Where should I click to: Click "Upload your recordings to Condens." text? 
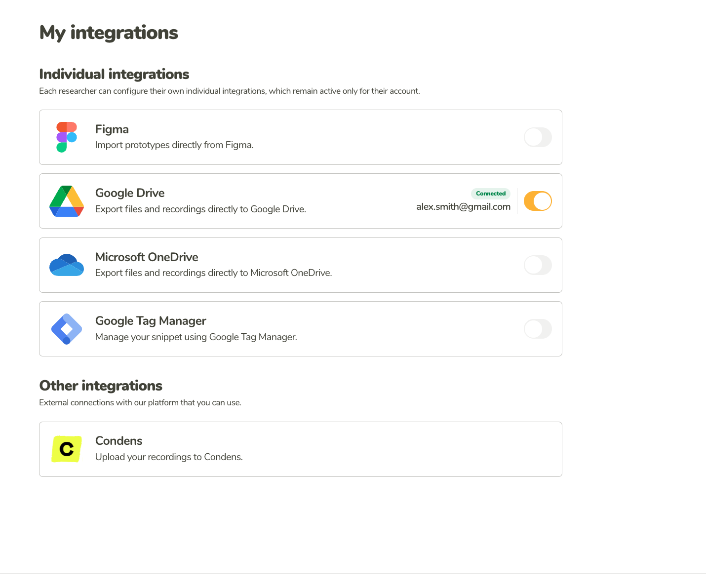point(169,457)
